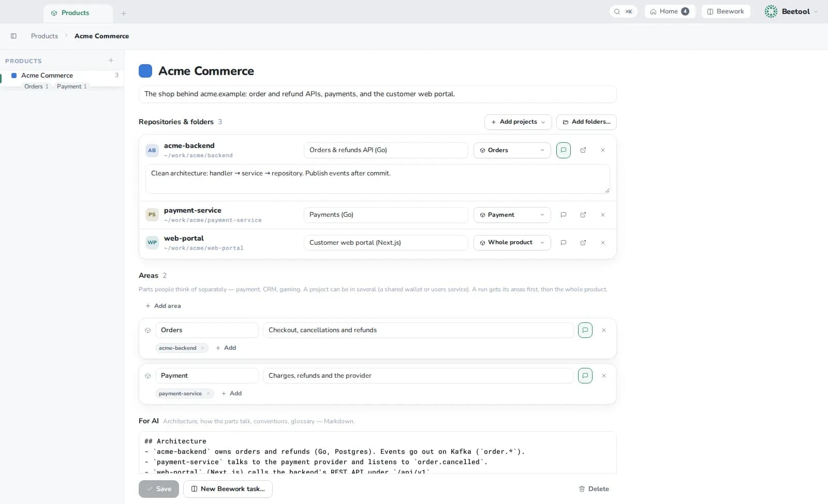Start a New Beework task
Screen dimensions: 828x504
pos(228,489)
